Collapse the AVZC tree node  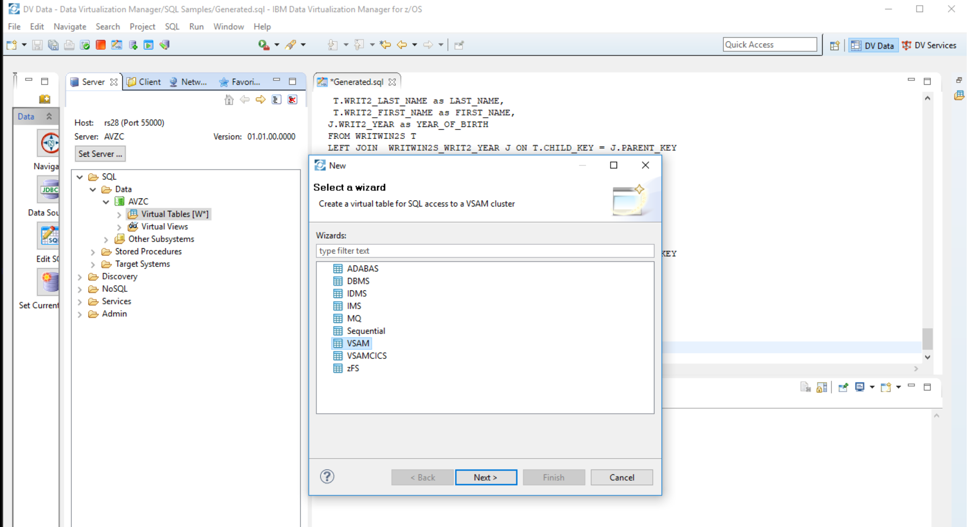[x=106, y=202]
